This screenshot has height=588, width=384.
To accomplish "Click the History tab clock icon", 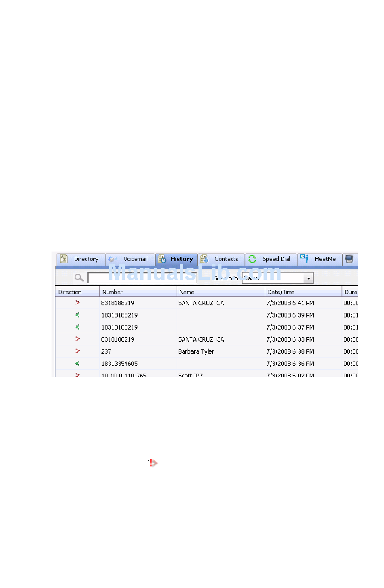I will (162, 259).
